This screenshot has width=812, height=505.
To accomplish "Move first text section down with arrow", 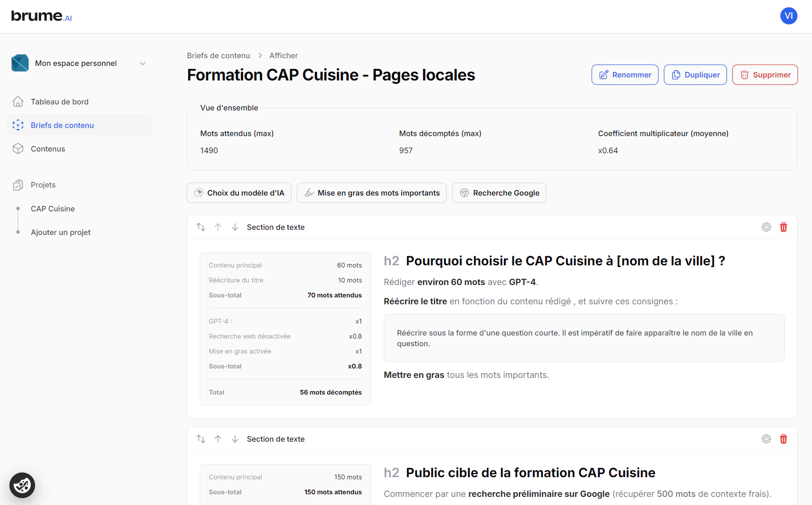I will 235,227.
